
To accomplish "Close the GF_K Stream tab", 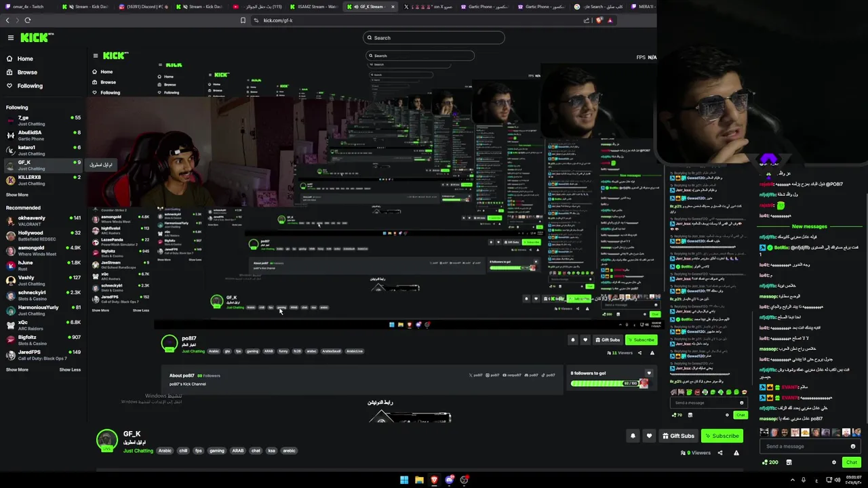I will coord(393,7).
